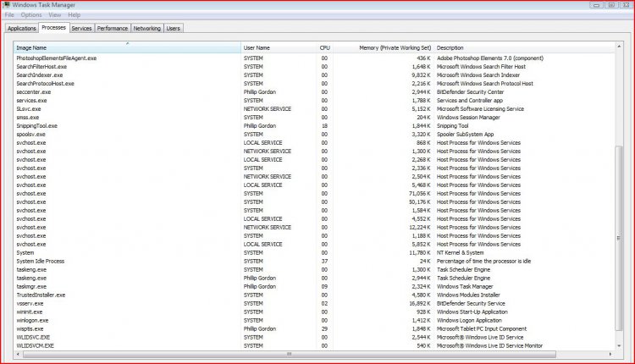Select vsserv.exe process

tap(314, 304)
